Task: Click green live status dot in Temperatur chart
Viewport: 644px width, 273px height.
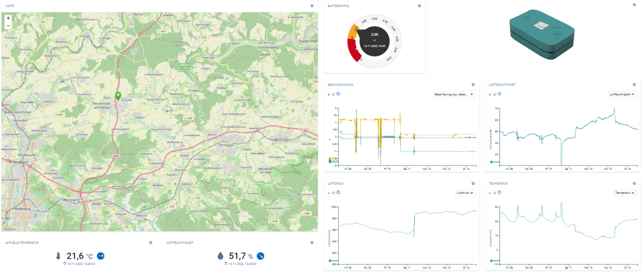Action: (490, 193)
